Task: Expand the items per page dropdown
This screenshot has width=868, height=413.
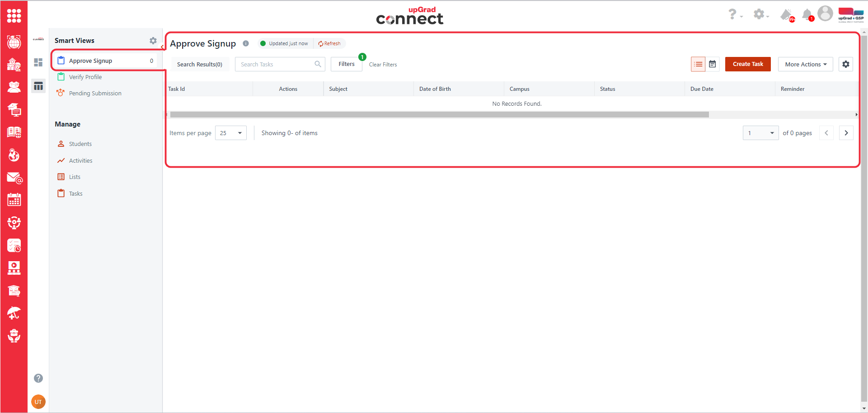Action: [x=231, y=133]
